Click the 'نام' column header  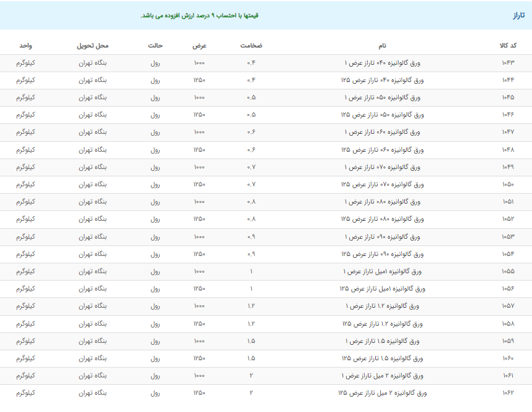(x=383, y=46)
